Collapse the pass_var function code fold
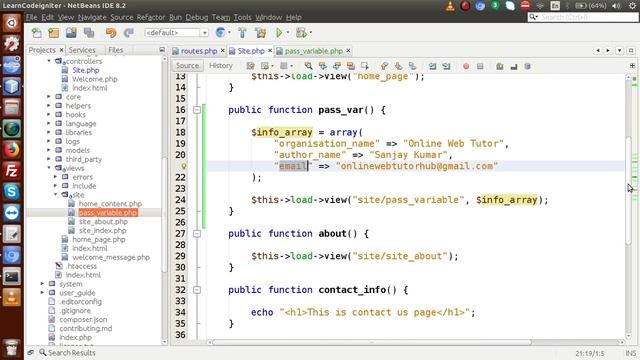Viewport: 640px width, 360px height. click(x=197, y=109)
